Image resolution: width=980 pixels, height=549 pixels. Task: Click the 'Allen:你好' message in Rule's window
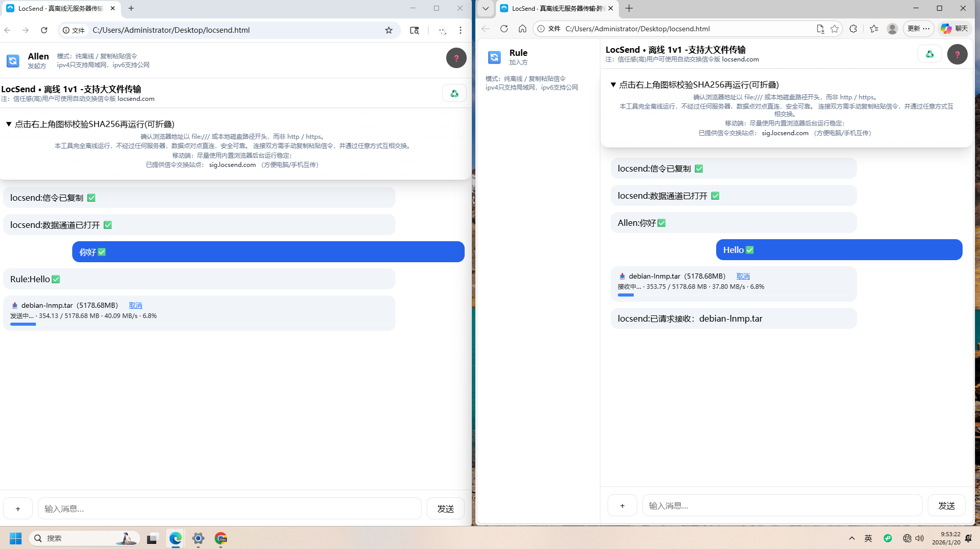[x=734, y=223]
